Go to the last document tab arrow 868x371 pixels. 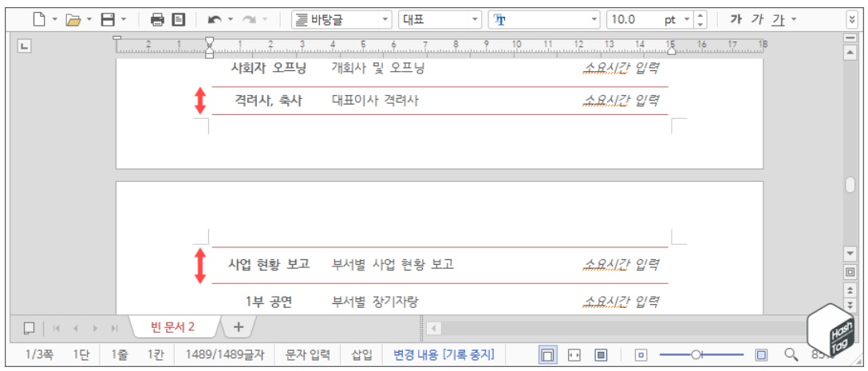115,328
